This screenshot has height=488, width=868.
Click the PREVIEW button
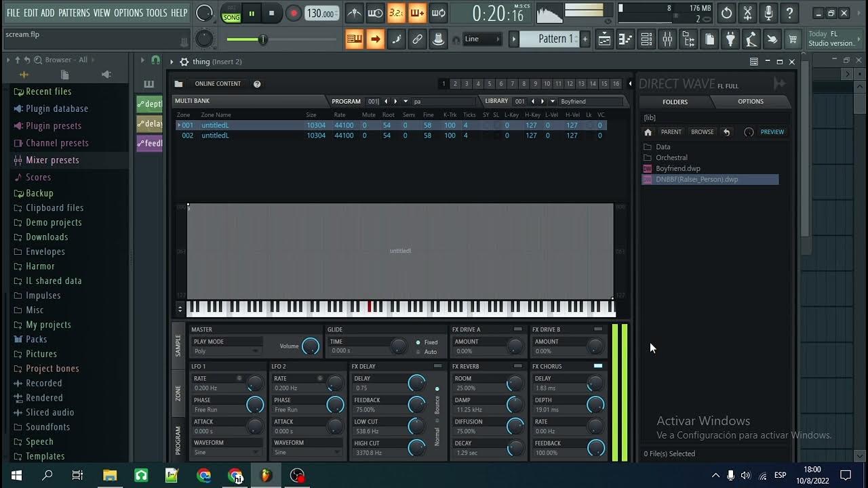(x=772, y=132)
